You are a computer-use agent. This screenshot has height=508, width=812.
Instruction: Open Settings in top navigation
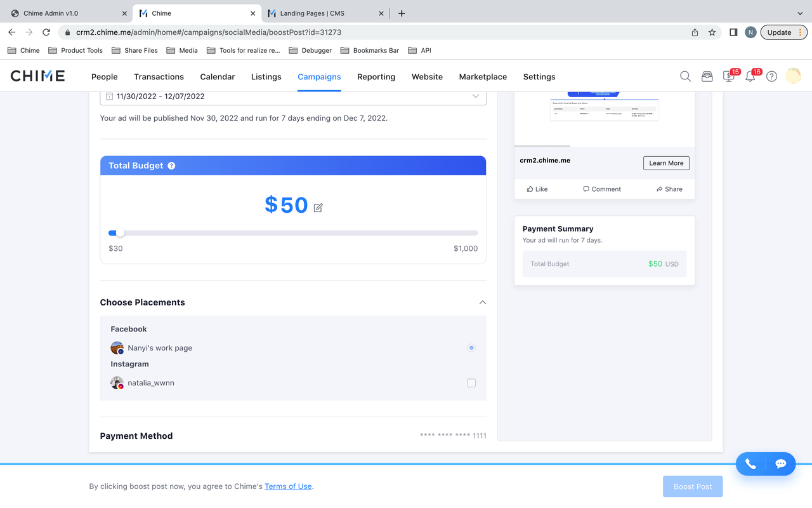click(539, 77)
